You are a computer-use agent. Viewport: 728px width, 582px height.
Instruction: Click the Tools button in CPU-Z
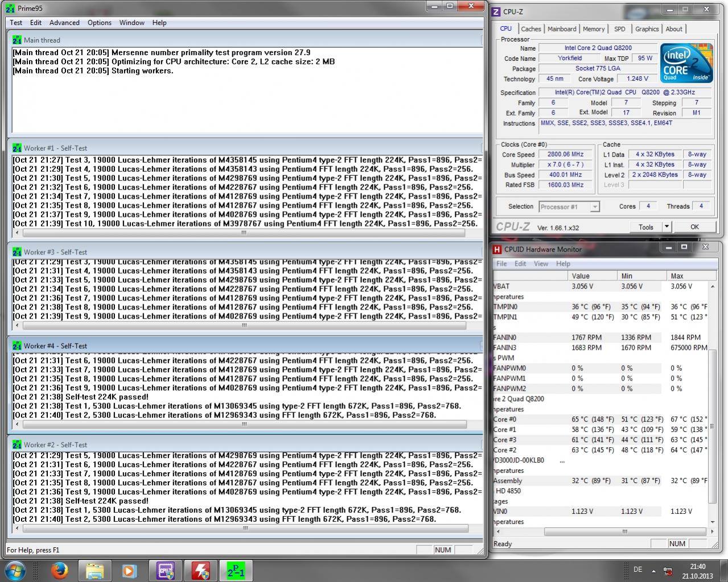[x=646, y=227]
